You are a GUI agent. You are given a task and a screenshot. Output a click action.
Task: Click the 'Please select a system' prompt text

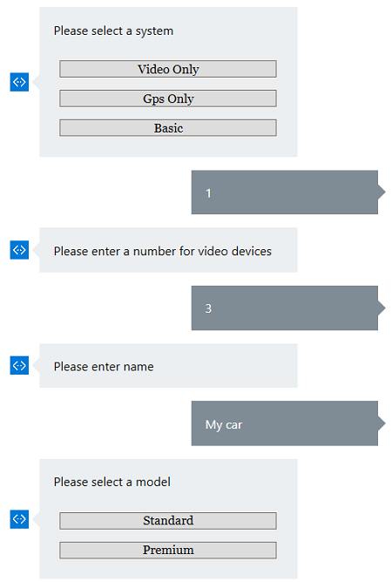(113, 30)
